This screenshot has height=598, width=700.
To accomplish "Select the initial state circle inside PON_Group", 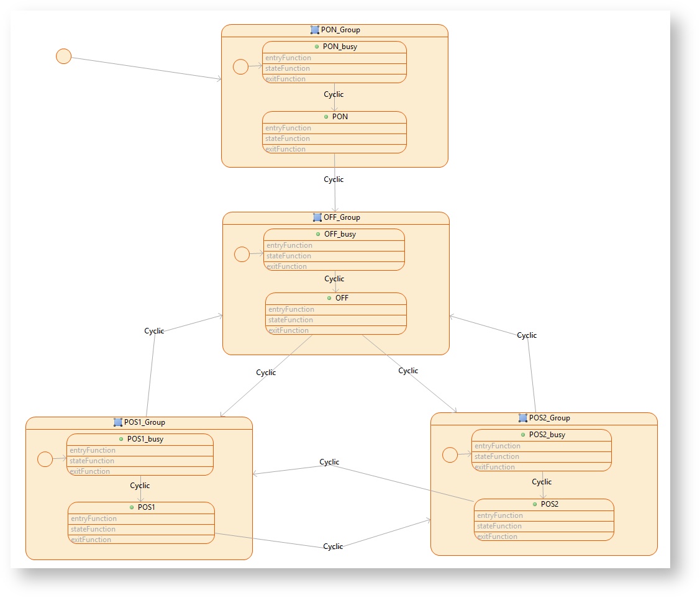I will [x=240, y=66].
